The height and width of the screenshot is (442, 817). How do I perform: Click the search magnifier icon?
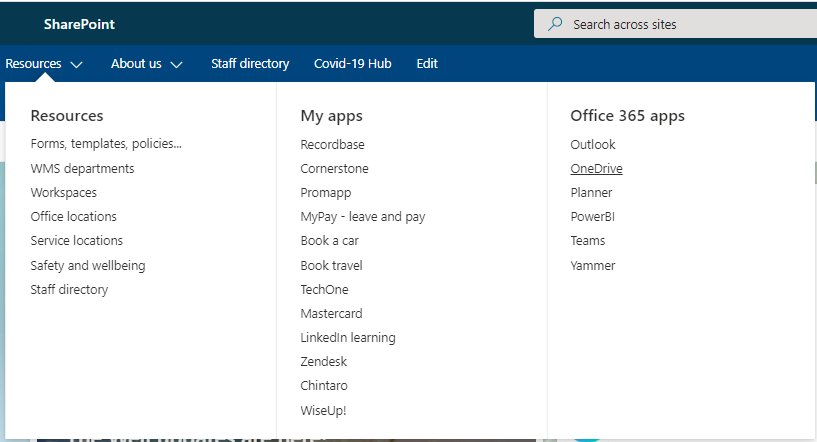coord(555,24)
